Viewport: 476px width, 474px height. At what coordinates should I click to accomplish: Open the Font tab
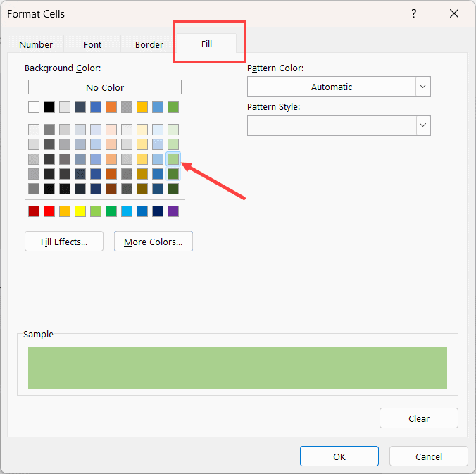92,44
